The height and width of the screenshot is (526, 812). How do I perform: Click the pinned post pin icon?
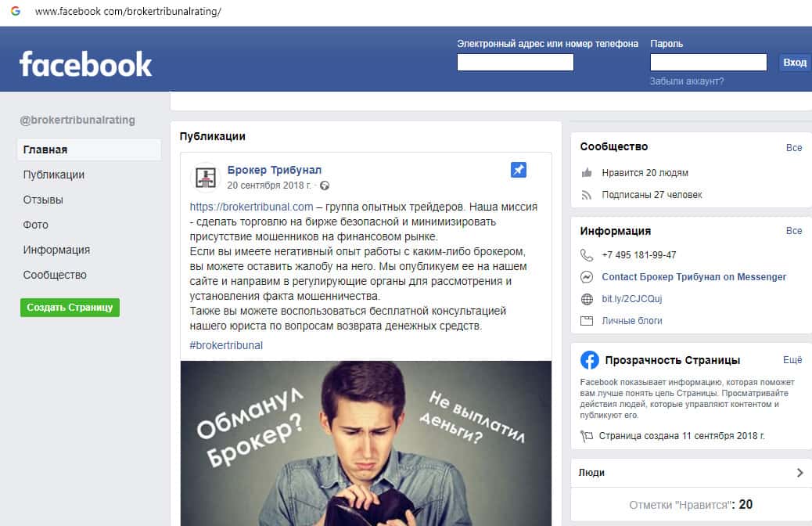click(519, 169)
